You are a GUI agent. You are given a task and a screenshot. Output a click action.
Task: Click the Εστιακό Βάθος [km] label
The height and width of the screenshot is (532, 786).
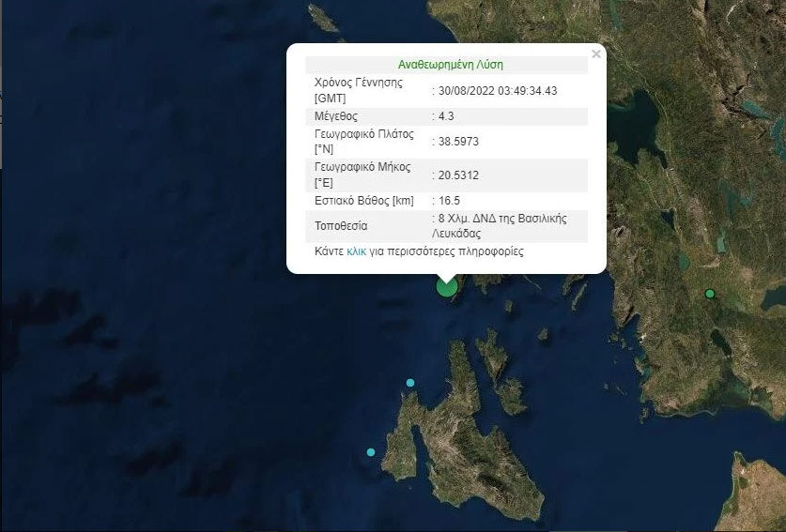[362, 201]
